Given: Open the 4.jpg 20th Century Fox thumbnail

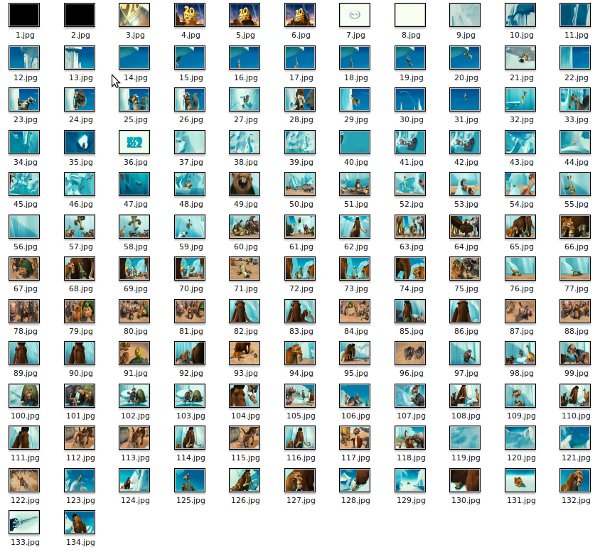Looking at the screenshot, I should (189, 15).
